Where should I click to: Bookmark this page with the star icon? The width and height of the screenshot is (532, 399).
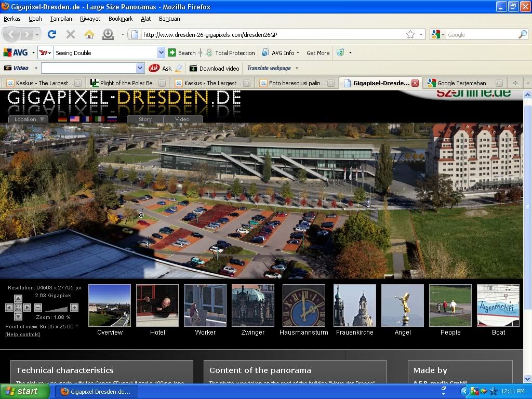pos(410,34)
